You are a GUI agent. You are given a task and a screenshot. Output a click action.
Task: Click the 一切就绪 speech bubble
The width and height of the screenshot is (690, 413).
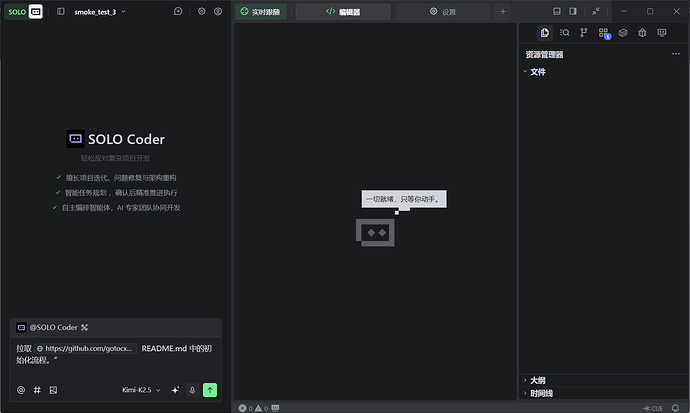tap(404, 199)
